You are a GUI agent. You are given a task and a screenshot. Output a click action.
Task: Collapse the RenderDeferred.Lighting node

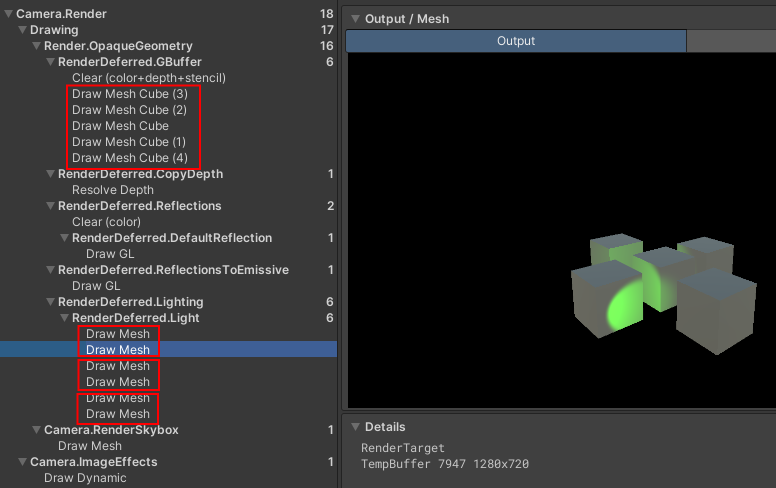pyautogui.click(x=50, y=302)
